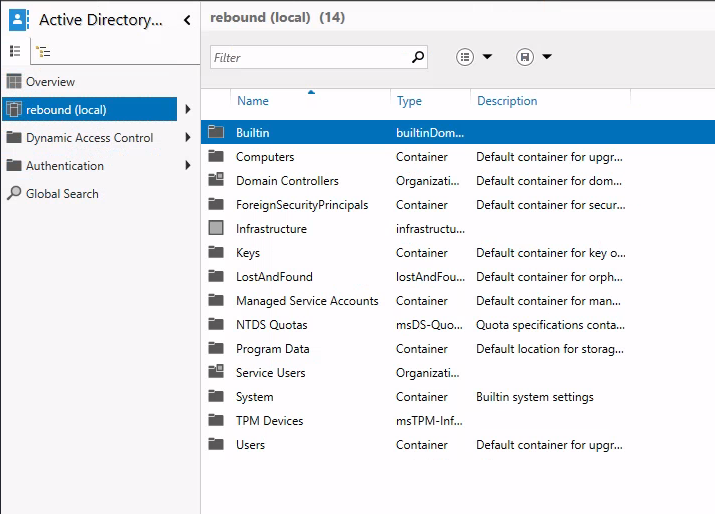Select the Computers container
Viewport: 715px width, 514px height.
(458, 156)
